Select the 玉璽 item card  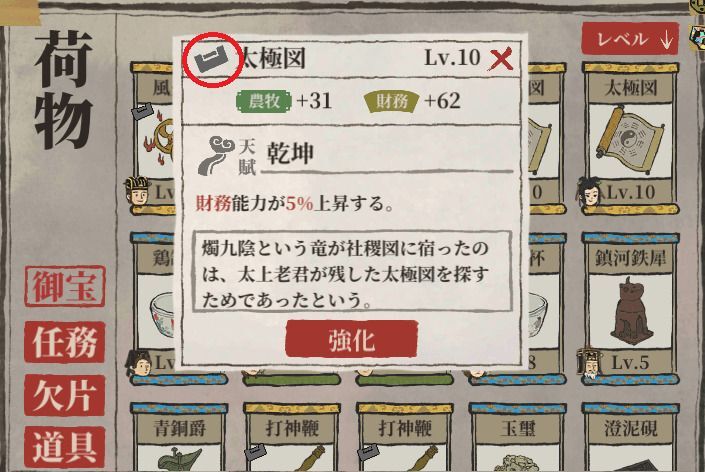pos(518,437)
